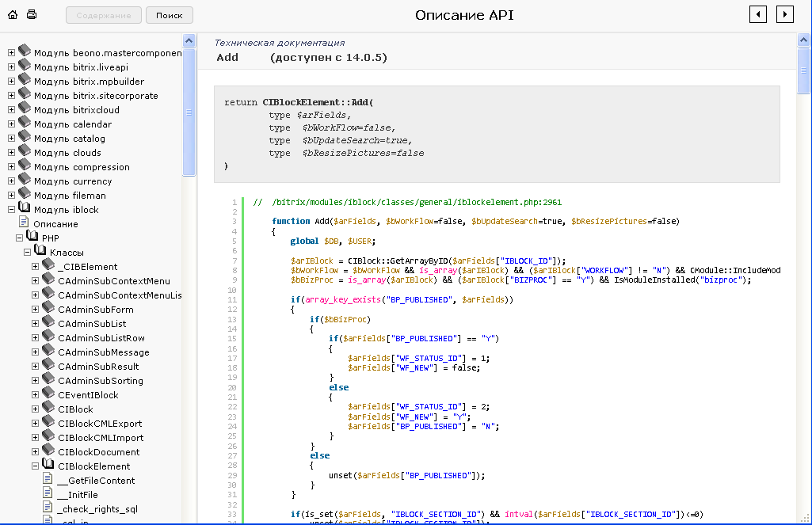Viewport: 812px width, 525px height.
Task: Expand the Модуль calendar tree node
Action: [12, 124]
